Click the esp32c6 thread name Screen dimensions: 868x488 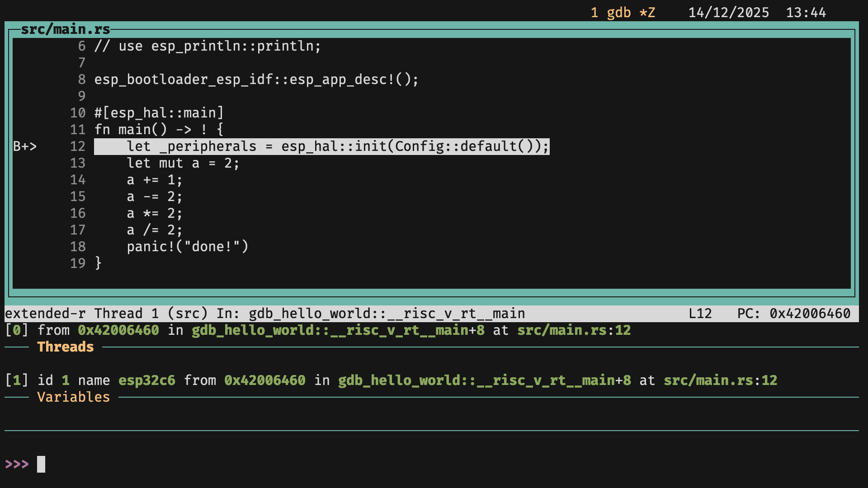(146, 380)
